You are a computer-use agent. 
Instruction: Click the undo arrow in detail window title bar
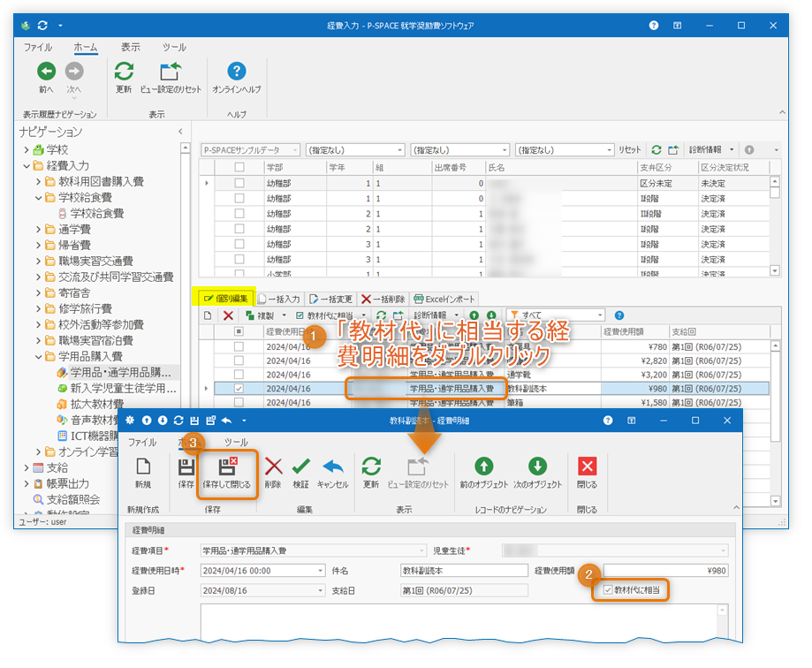point(226,421)
